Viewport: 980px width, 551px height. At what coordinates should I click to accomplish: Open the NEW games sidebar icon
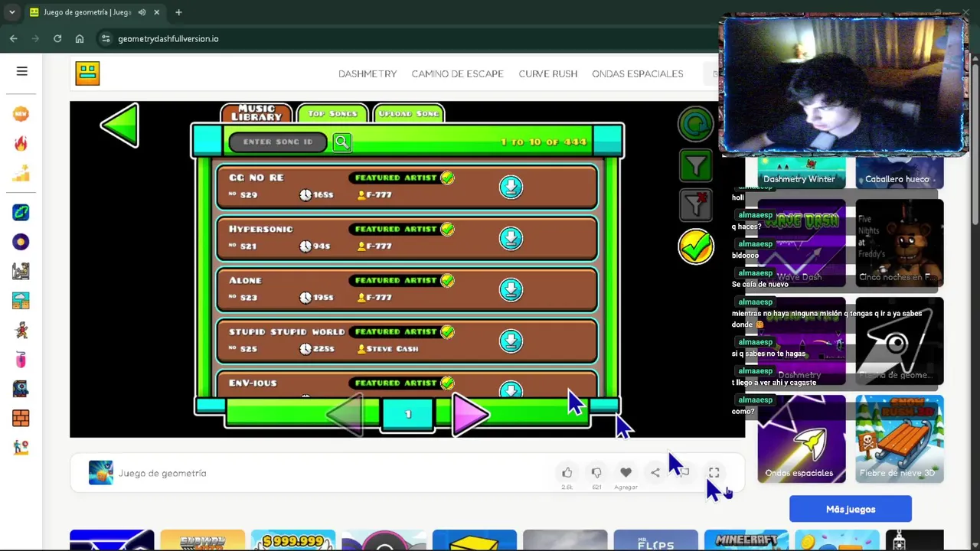pos(21,114)
